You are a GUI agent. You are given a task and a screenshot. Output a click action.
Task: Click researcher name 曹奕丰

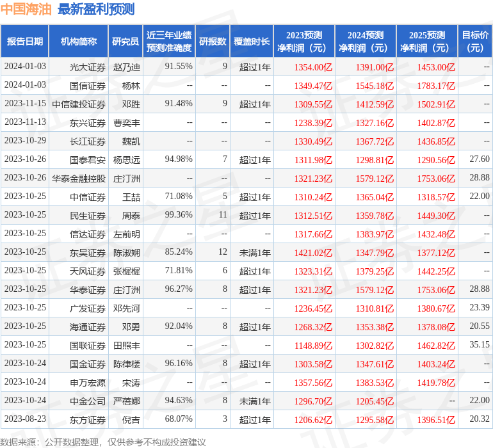point(126,123)
